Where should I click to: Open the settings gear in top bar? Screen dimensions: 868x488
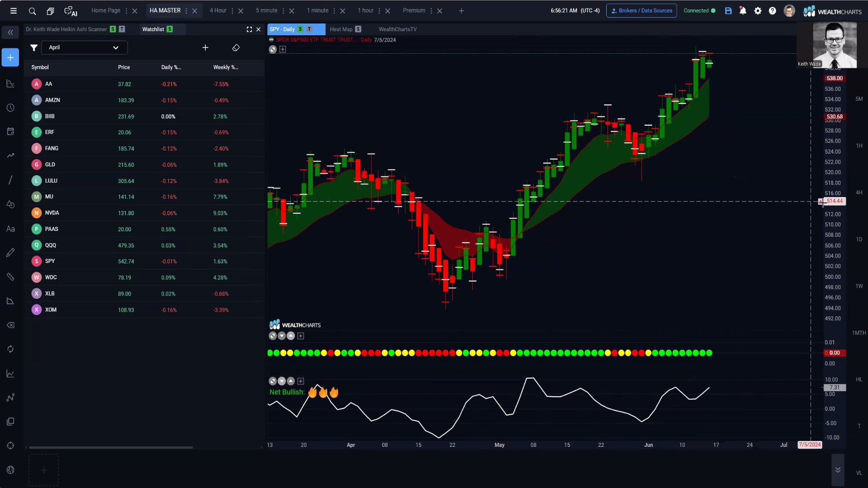(x=758, y=11)
